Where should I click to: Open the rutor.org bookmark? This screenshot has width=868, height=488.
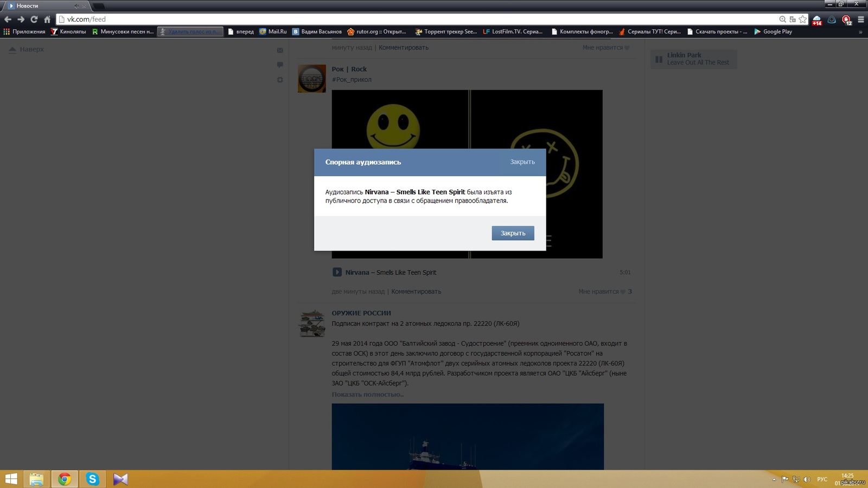(x=376, y=32)
